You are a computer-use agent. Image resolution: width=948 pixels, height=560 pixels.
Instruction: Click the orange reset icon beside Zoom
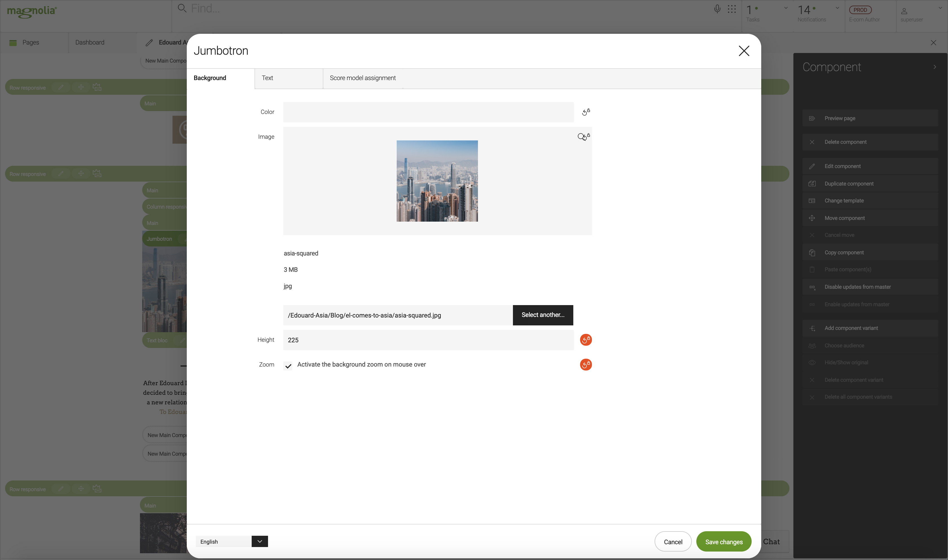click(585, 365)
